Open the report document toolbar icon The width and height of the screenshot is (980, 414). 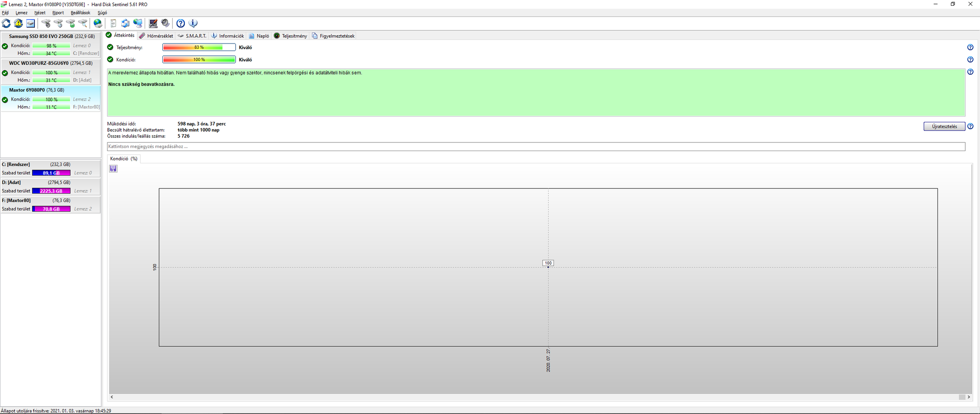[x=113, y=23]
